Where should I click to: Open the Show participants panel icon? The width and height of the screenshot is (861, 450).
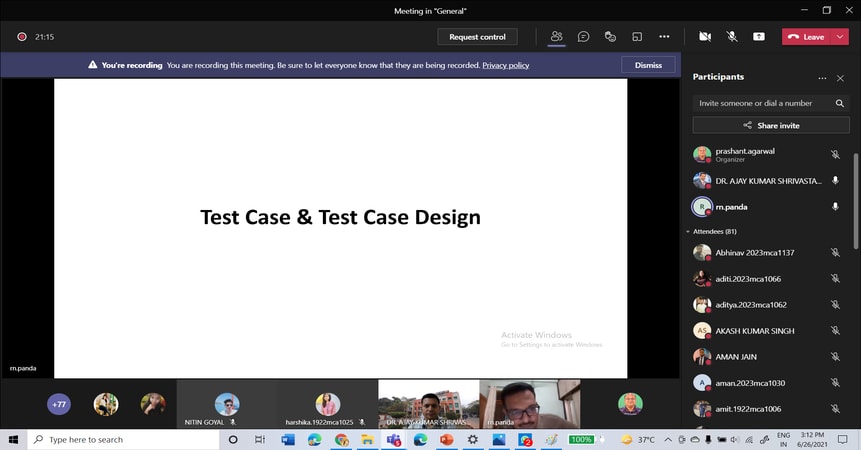pyautogui.click(x=556, y=37)
